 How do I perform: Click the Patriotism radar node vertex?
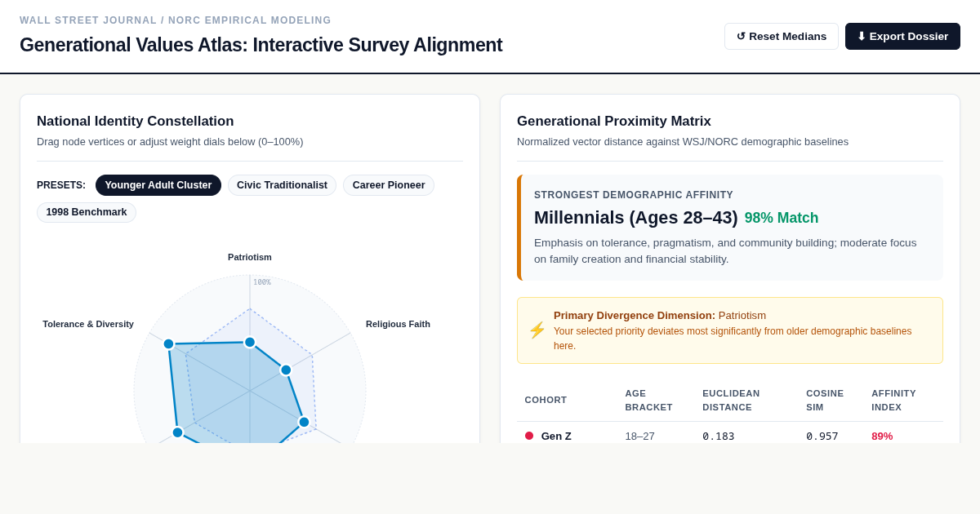tap(250, 342)
